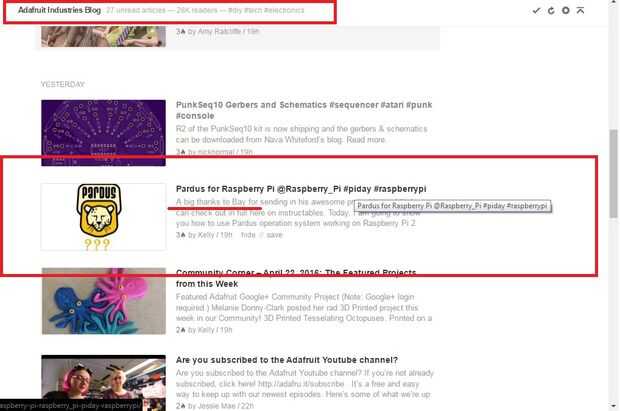Image resolution: width=620 pixels, height=411 pixels.
Task: Click 'by Kelly / 19h' under Pardus article
Action: click(210, 235)
